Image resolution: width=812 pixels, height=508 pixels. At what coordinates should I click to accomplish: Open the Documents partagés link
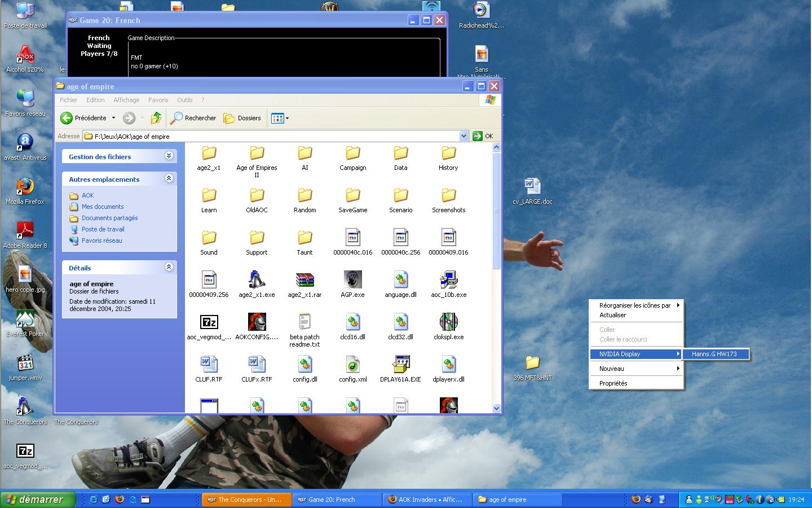[109, 218]
